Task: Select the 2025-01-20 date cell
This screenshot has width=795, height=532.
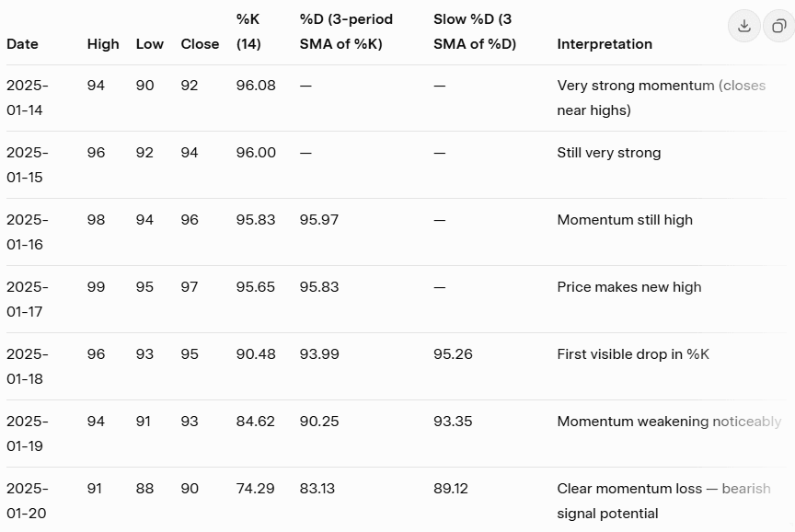Action: click(27, 501)
